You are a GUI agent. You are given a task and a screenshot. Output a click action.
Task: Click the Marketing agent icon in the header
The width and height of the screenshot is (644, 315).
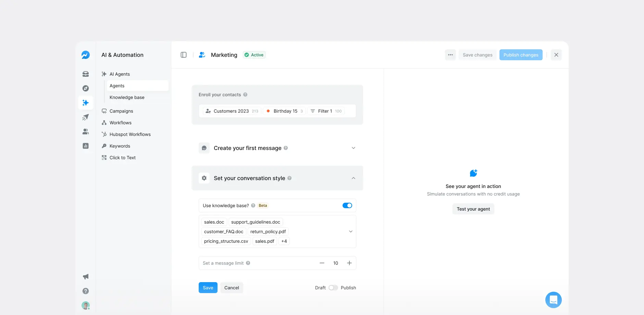pyautogui.click(x=202, y=55)
